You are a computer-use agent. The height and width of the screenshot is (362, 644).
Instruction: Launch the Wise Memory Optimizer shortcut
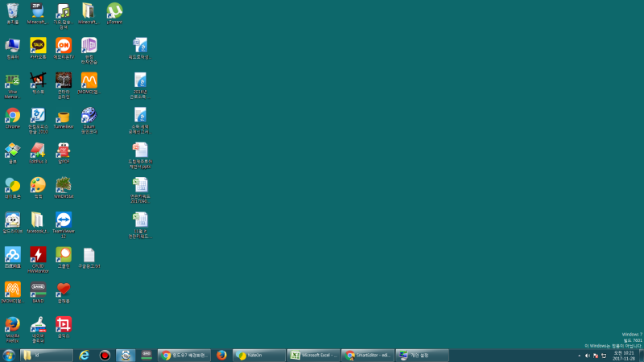[13, 86]
